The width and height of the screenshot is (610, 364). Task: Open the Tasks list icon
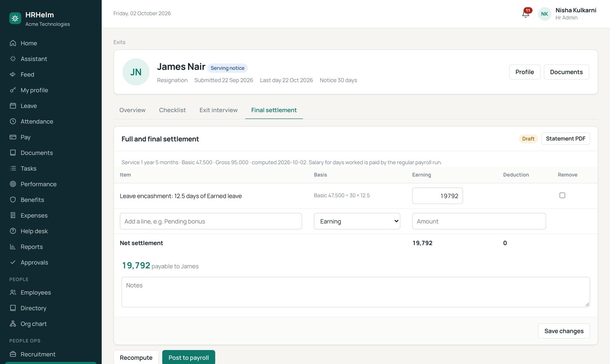pos(13,168)
